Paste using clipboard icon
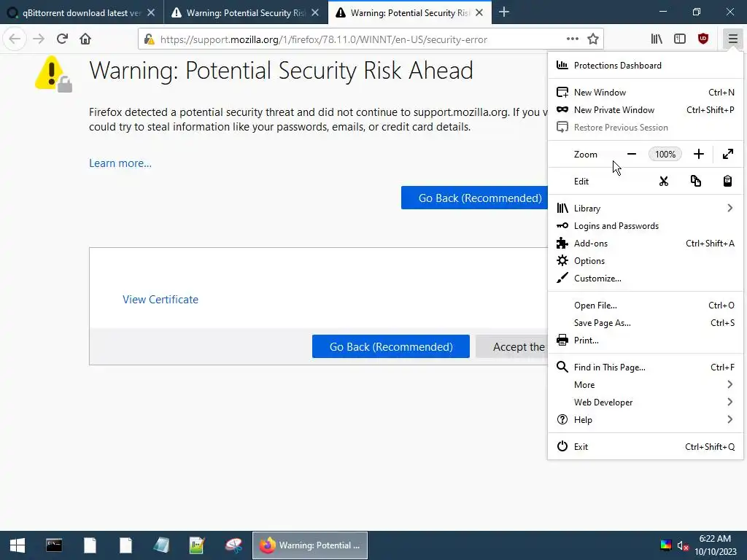Viewport: 747px width, 560px height. point(727,181)
